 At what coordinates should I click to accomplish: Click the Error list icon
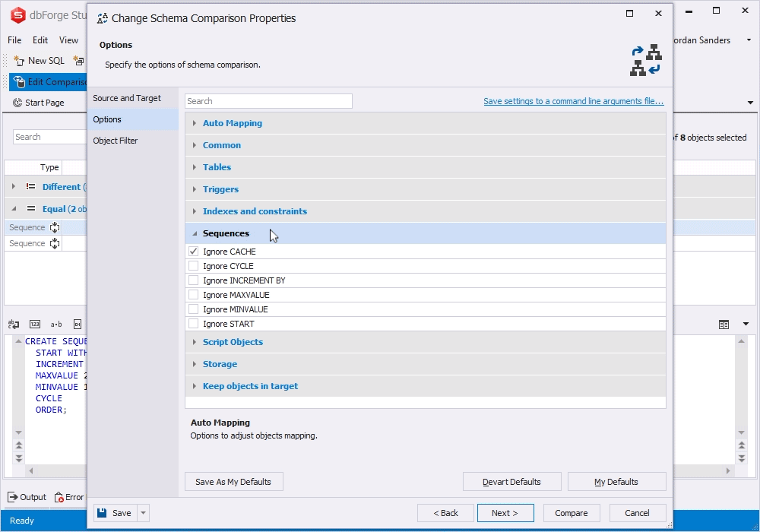[59, 497]
